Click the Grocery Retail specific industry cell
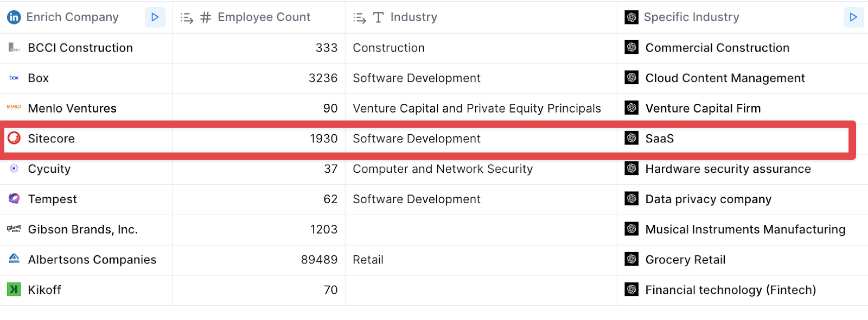This screenshot has width=868, height=320. 685,260
